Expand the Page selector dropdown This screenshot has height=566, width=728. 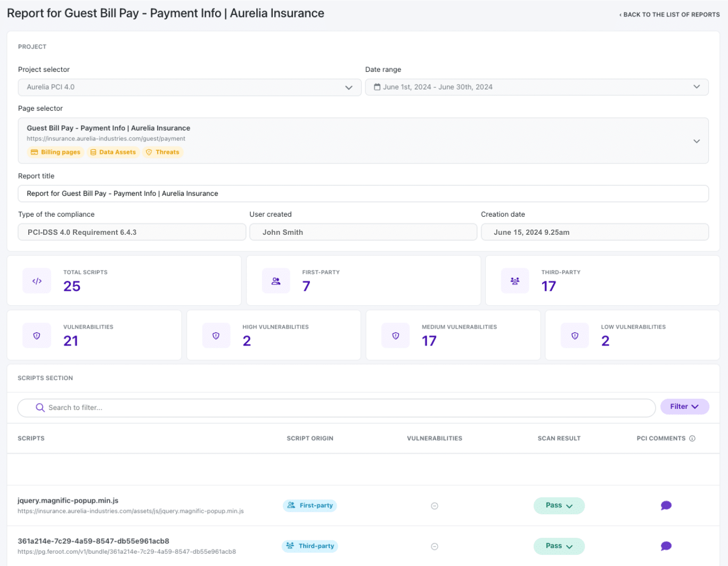point(363,141)
